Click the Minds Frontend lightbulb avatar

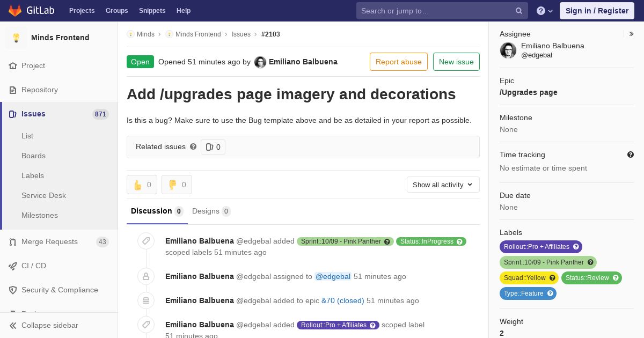click(16, 38)
